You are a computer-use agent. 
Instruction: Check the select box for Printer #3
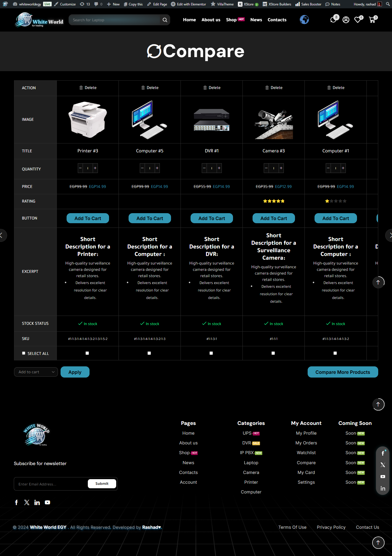point(87,353)
